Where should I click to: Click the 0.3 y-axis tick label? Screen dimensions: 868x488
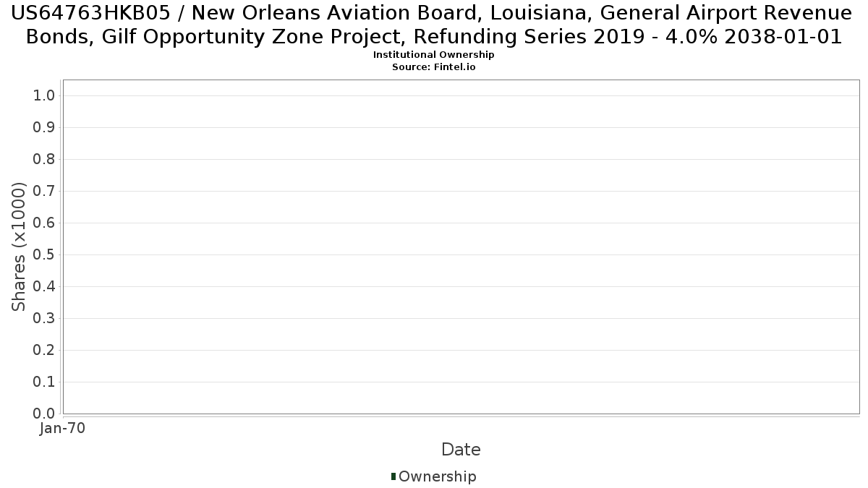pos(44,319)
